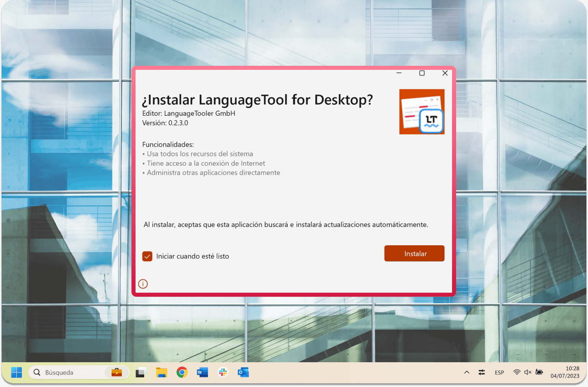Launch Google Chrome from taskbar
Image resolution: width=588 pixels, height=387 pixels.
tap(182, 372)
